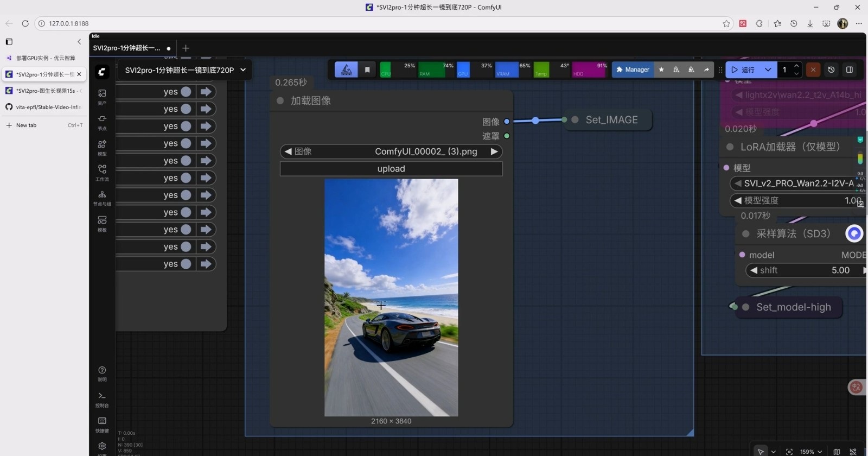Open the 159% zoom level dropdown

[812, 452]
